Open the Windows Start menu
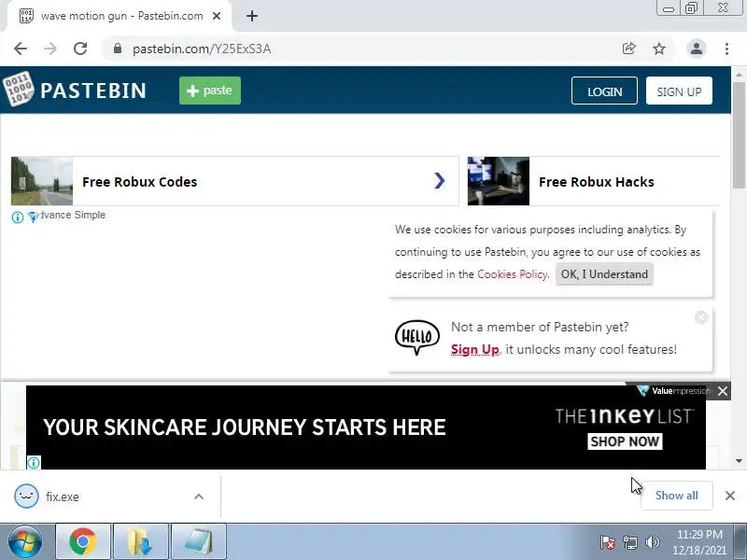 tap(24, 542)
